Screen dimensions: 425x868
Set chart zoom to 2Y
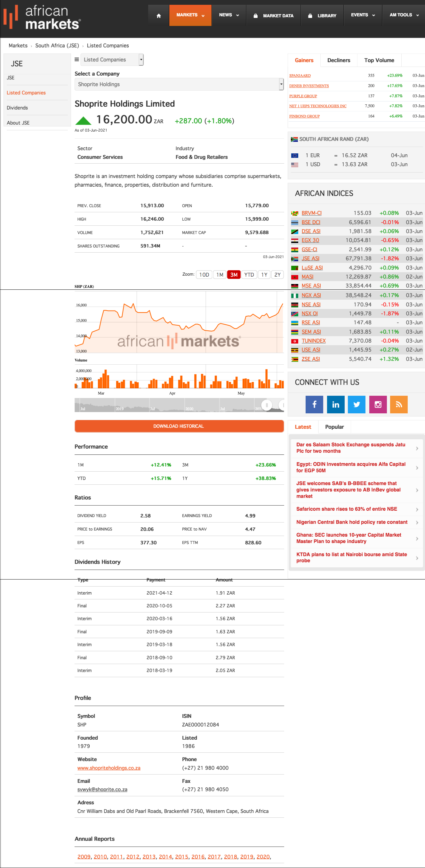coord(277,275)
